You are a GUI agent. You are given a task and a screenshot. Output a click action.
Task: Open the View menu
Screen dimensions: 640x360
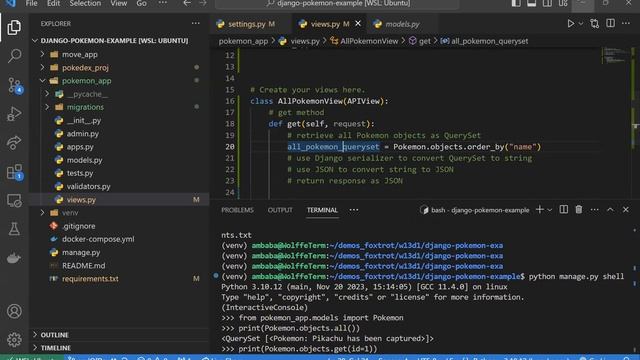point(119,3)
